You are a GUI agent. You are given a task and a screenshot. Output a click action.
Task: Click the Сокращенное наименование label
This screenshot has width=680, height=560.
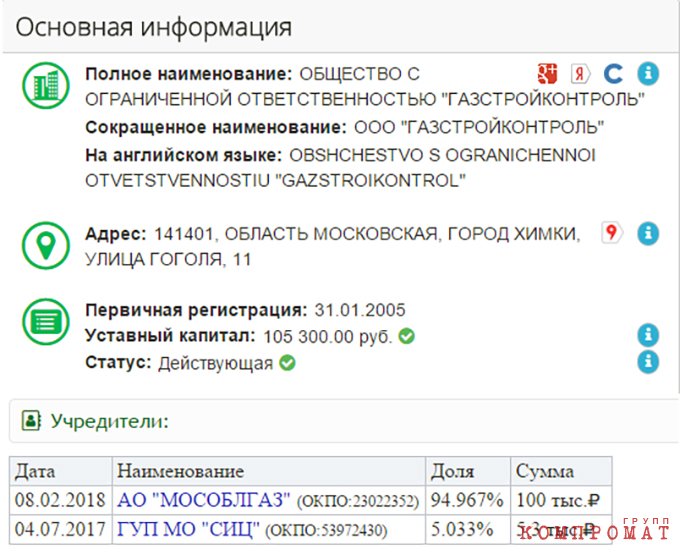pyautogui.click(x=216, y=128)
